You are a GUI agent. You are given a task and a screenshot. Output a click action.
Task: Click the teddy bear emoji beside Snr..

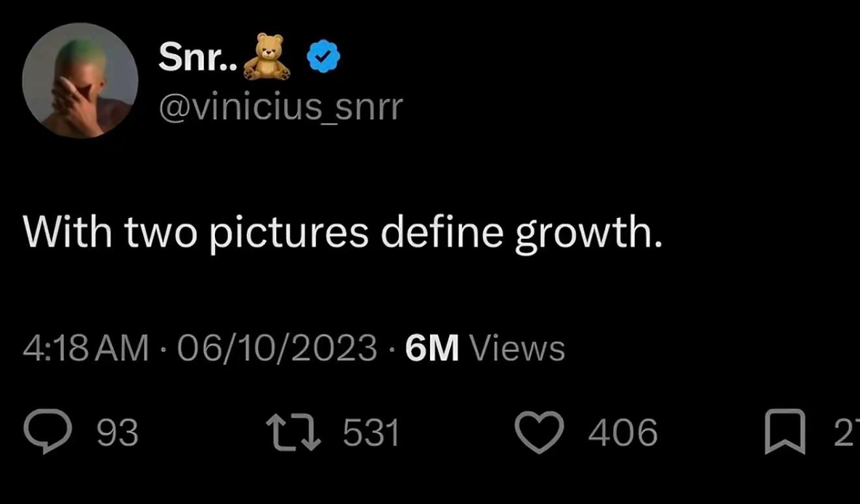(266, 57)
